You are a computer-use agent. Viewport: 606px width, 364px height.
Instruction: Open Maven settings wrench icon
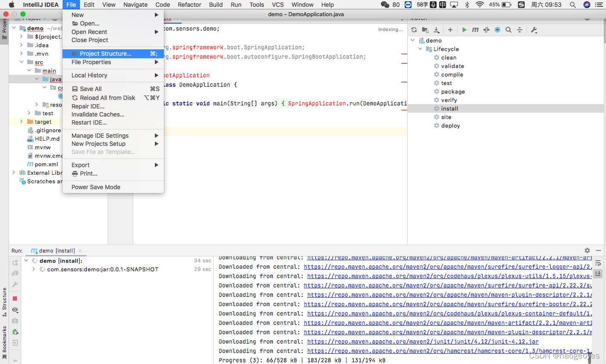pos(534,30)
